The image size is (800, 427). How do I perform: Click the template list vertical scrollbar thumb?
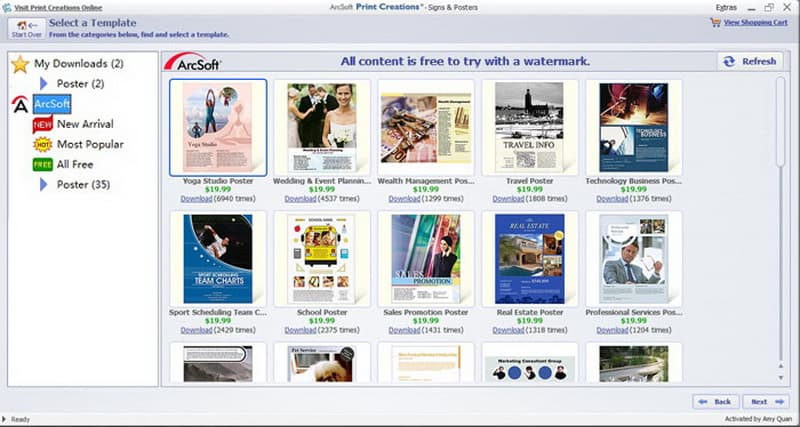pos(780,121)
